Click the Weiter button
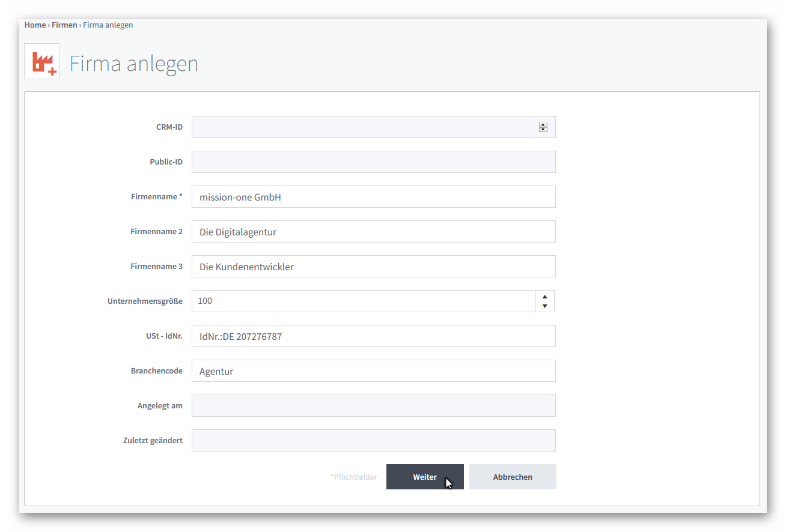Screen dimensions: 786x532 425,477
